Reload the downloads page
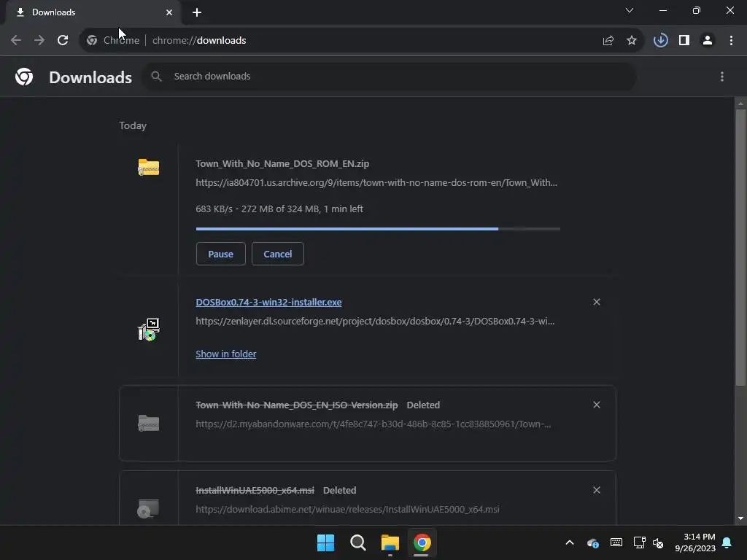747x560 pixels. pyautogui.click(x=63, y=41)
